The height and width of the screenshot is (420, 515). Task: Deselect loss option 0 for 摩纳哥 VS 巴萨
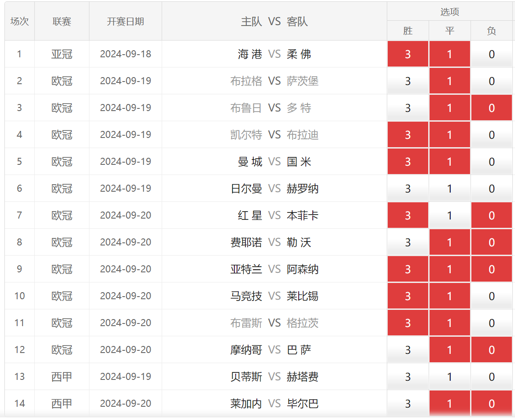491,350
